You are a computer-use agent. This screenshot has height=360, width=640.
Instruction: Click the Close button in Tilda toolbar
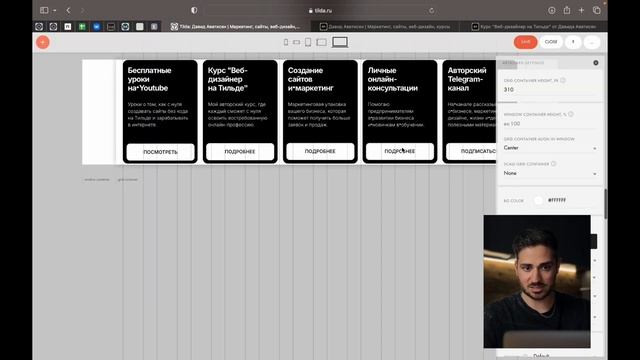click(x=551, y=42)
